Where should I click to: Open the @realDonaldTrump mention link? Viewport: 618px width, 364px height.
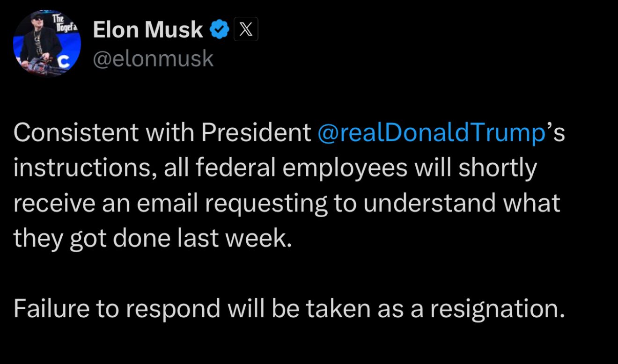(431, 133)
